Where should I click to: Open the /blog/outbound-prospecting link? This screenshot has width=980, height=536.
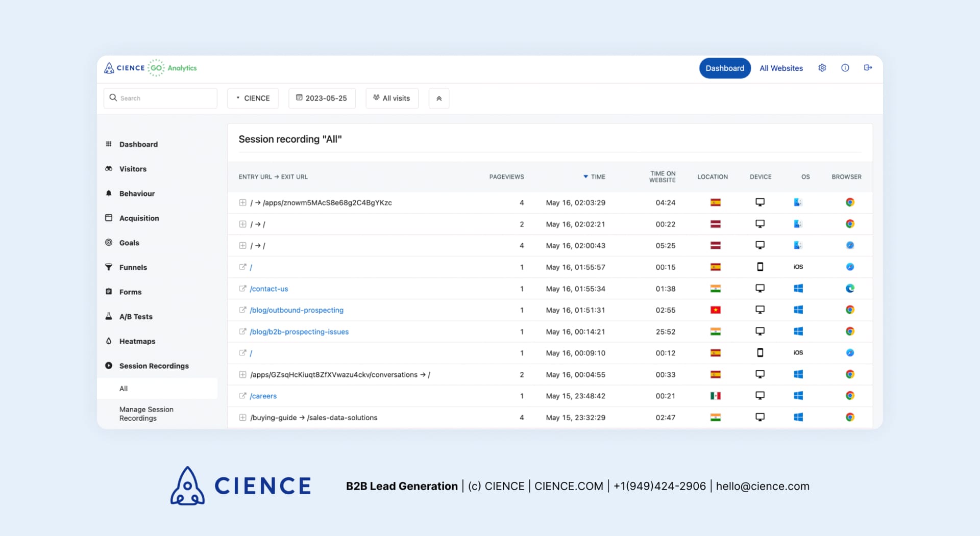pyautogui.click(x=296, y=310)
